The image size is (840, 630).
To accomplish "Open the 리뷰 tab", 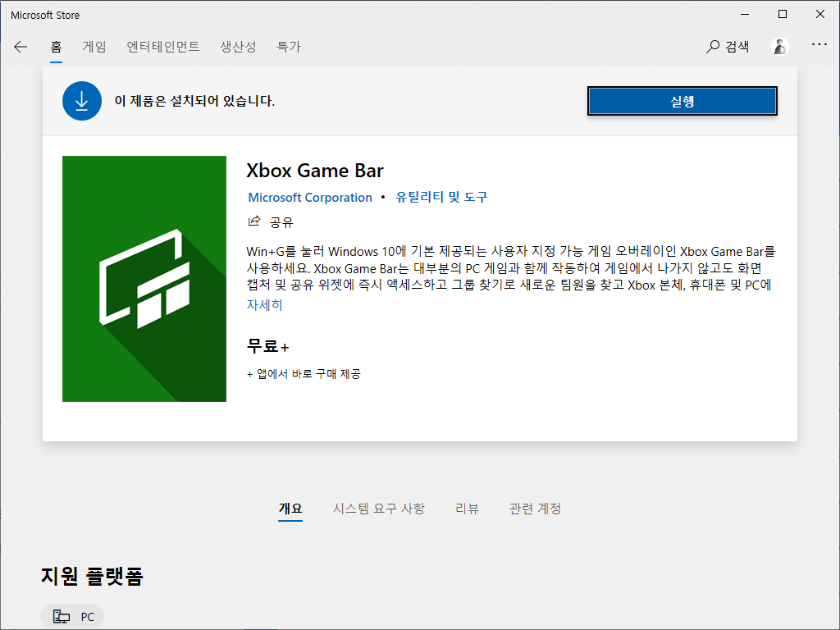I will (467, 509).
